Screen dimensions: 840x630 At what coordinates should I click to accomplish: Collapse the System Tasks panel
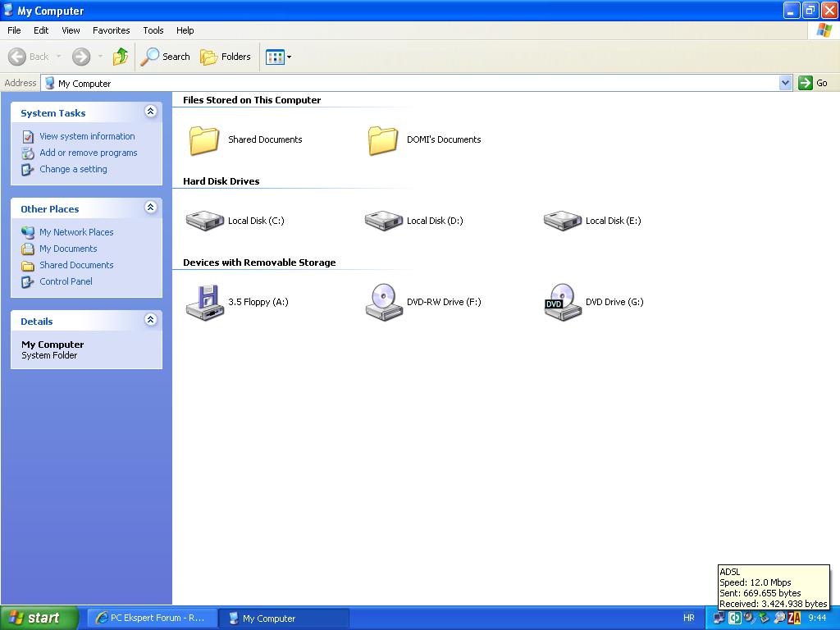click(150, 112)
